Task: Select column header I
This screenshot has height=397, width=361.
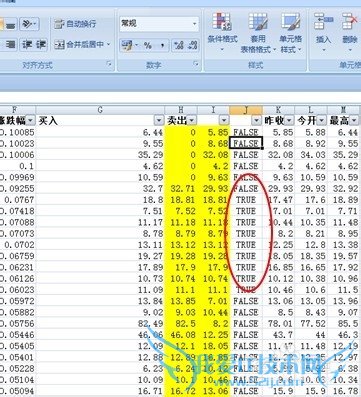Action: tap(213, 110)
